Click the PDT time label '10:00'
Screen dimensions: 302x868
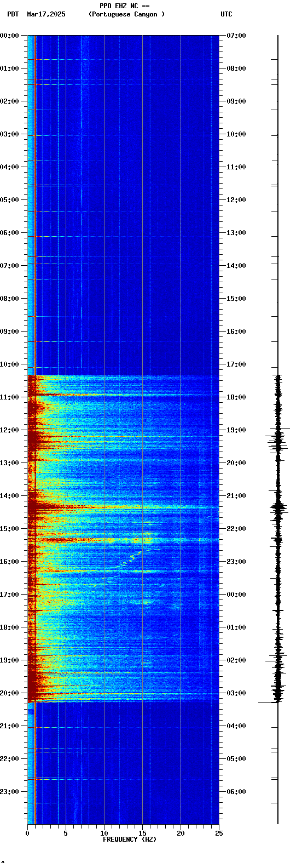(9, 364)
